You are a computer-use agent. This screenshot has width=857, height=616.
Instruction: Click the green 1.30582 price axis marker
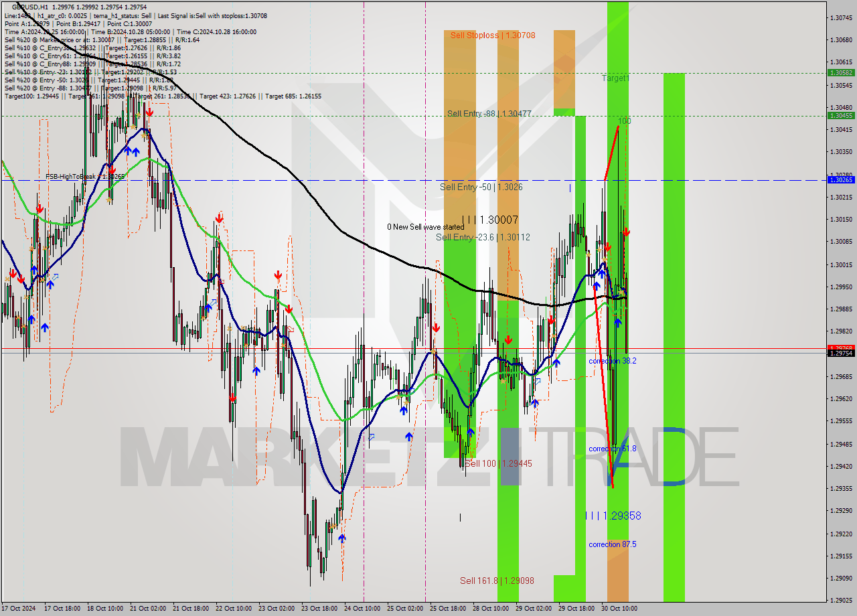pos(841,72)
